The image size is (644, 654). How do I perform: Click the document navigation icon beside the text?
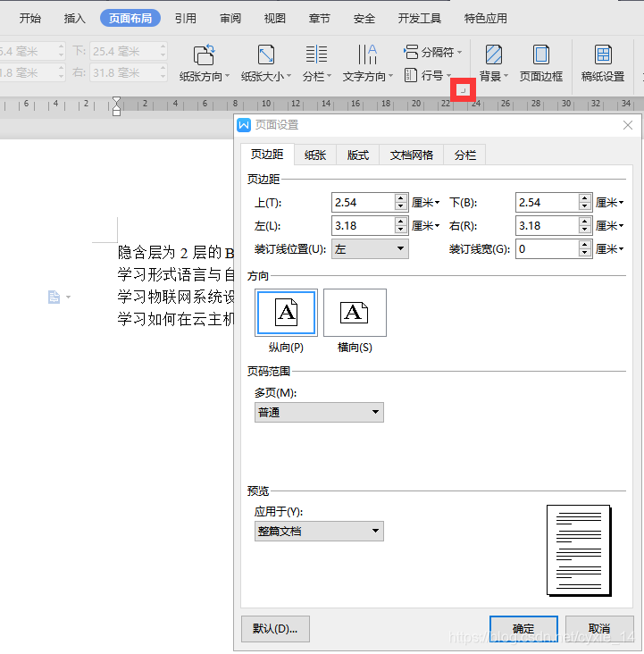coord(54,297)
